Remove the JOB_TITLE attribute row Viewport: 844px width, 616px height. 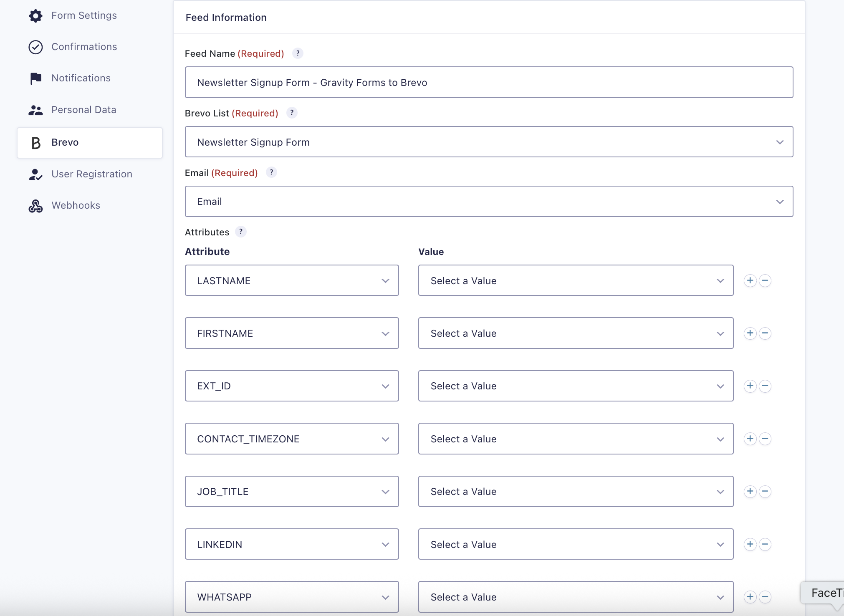click(x=765, y=491)
